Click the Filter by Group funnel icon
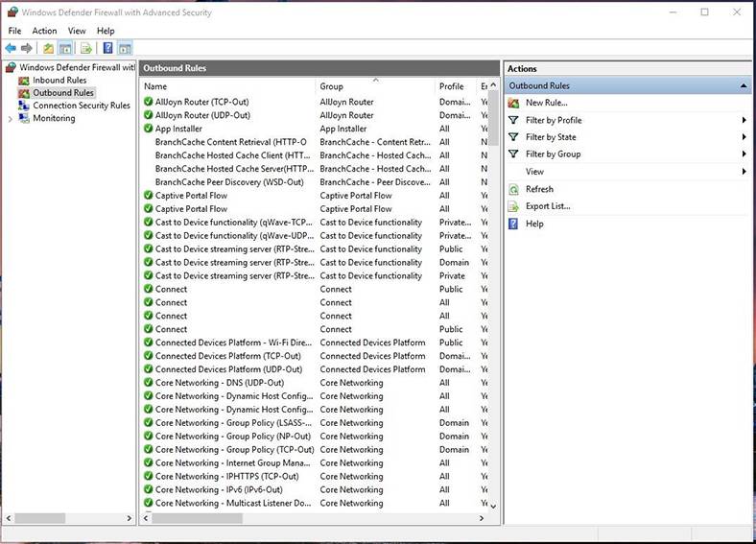 point(514,154)
